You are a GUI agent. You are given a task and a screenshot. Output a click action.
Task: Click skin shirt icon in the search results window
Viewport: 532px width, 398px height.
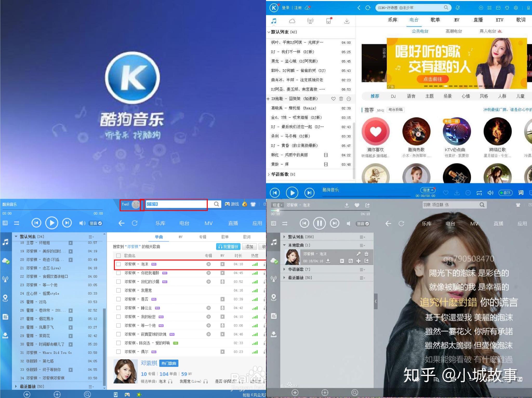pos(253,204)
